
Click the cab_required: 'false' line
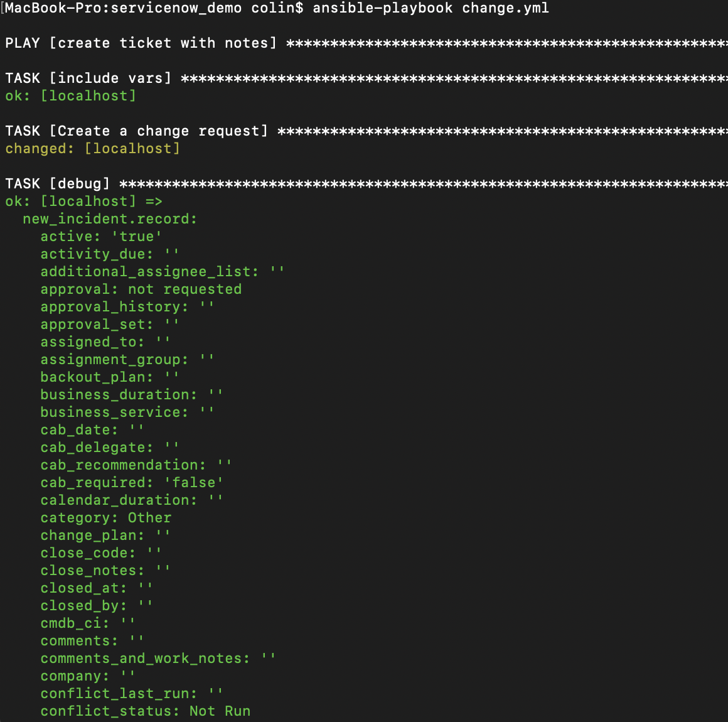click(132, 483)
